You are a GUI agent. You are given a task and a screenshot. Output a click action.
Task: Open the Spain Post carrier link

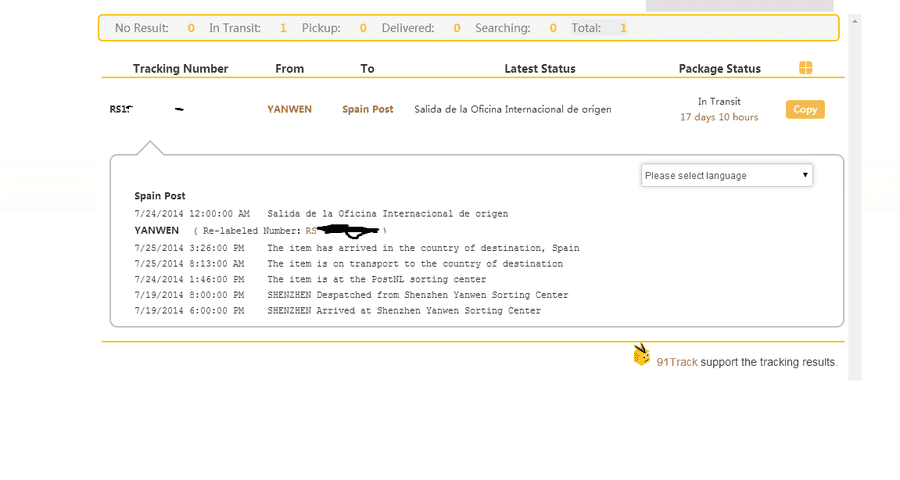367,109
